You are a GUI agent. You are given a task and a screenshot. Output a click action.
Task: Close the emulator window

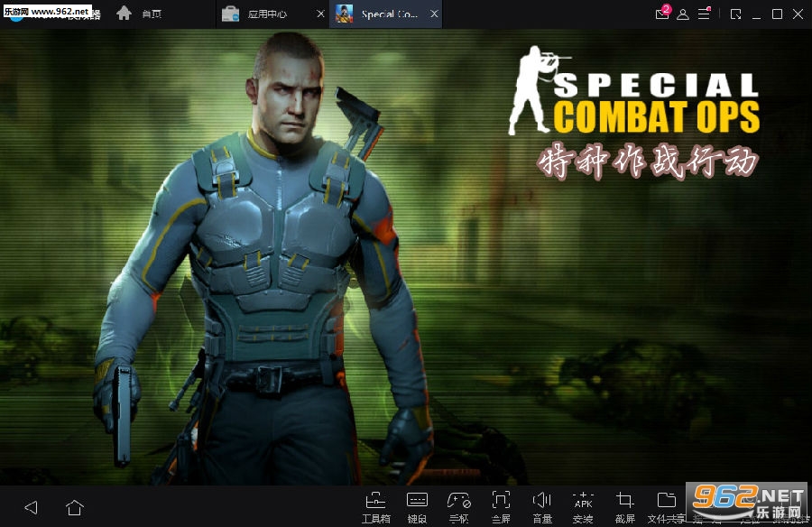pos(798,14)
